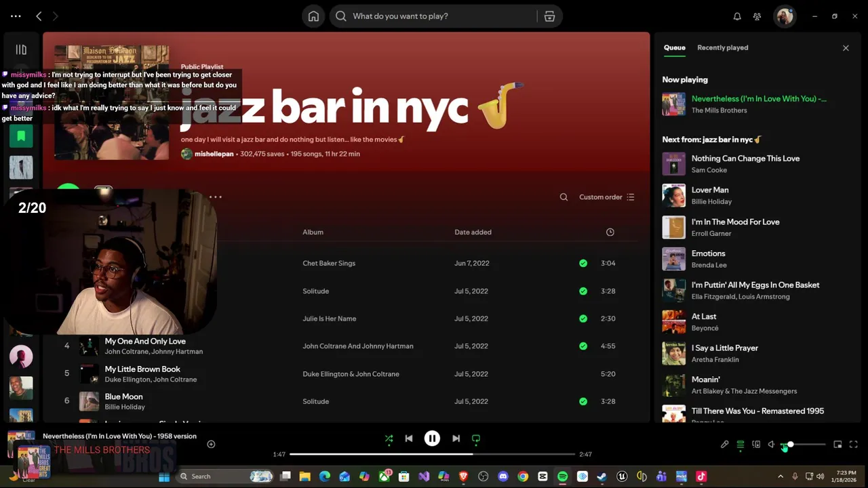The width and height of the screenshot is (868, 488).
Task: Open the John Coltrane And Johnny Hartman album link
Action: click(x=358, y=346)
